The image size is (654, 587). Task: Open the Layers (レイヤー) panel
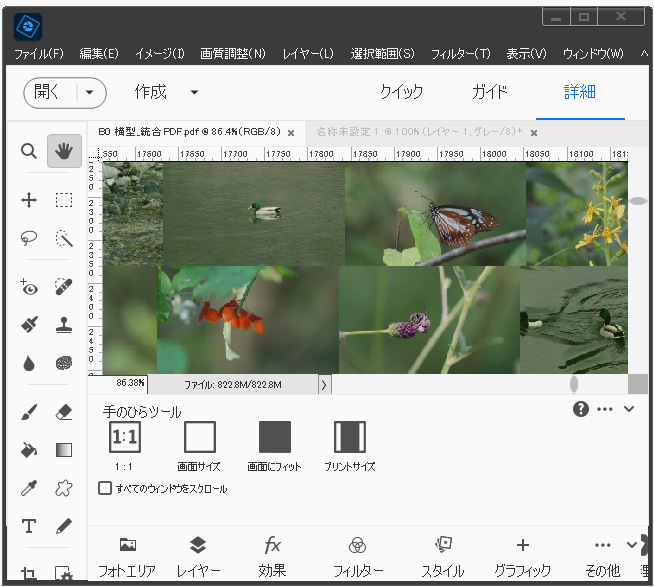point(198,557)
